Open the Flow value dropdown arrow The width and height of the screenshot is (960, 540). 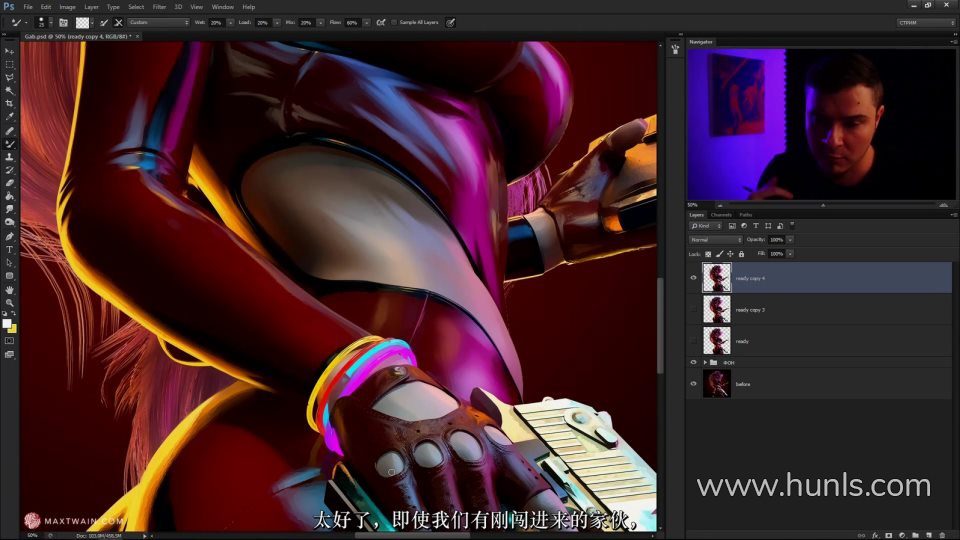pyautogui.click(x=366, y=23)
